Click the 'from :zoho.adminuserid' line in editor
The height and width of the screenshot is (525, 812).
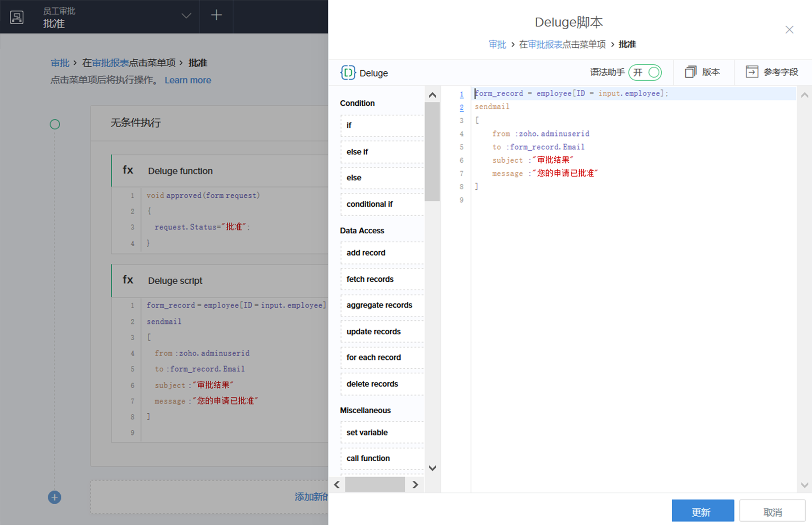(541, 133)
